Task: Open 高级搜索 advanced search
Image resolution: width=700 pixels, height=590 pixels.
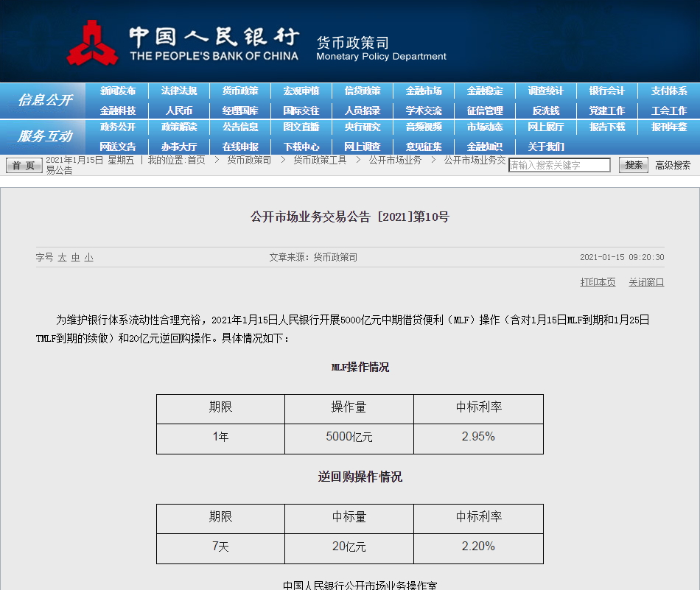Action: pos(673,166)
